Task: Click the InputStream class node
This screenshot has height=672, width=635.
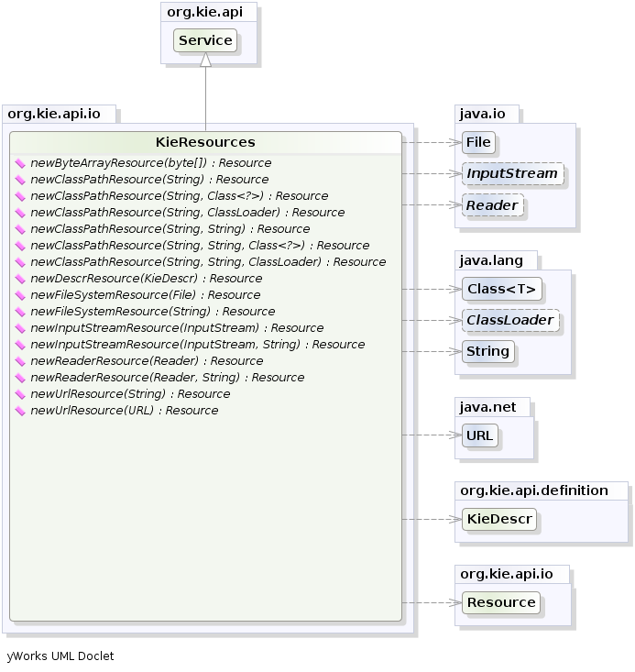Action: click(512, 173)
